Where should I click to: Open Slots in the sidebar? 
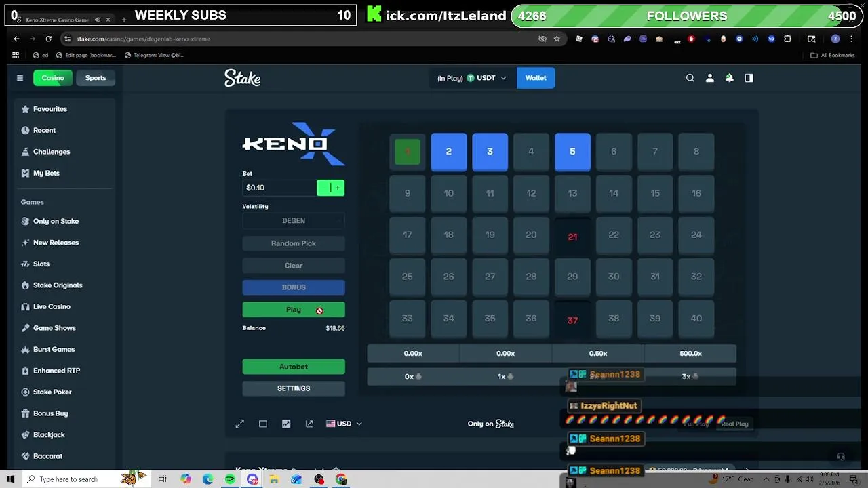[x=41, y=264]
